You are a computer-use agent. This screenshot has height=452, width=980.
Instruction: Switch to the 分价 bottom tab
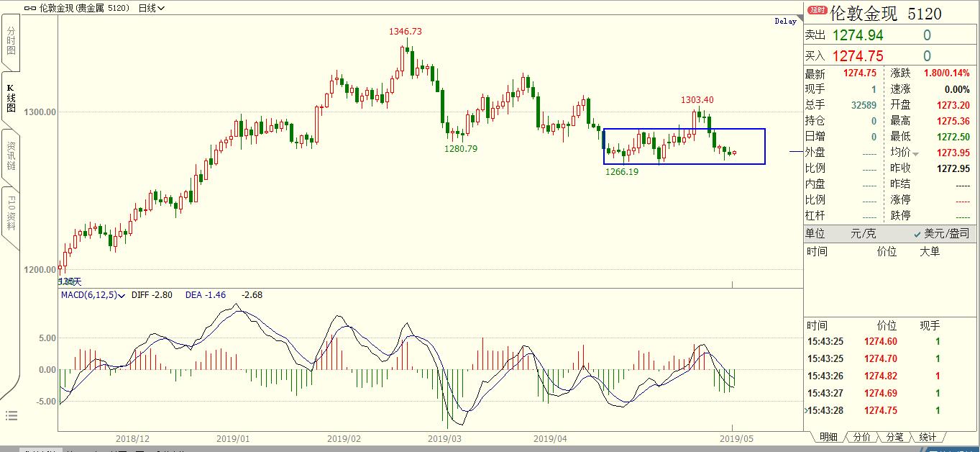pos(861,437)
